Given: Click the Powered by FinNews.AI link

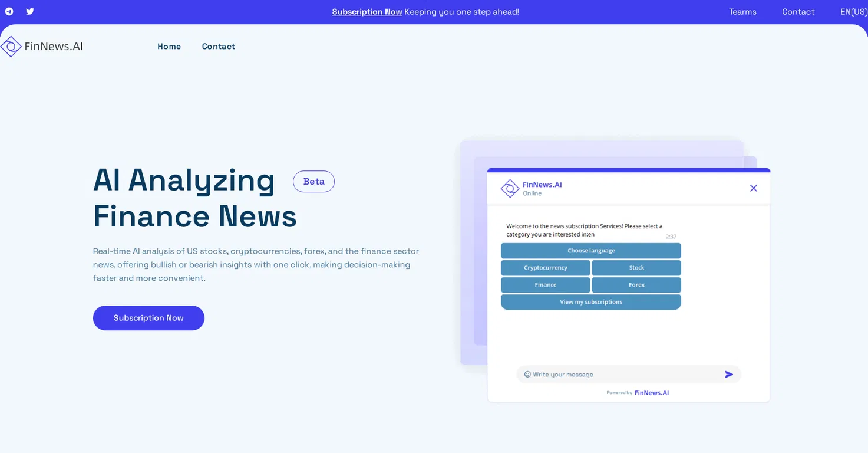Looking at the screenshot, I should (638, 393).
